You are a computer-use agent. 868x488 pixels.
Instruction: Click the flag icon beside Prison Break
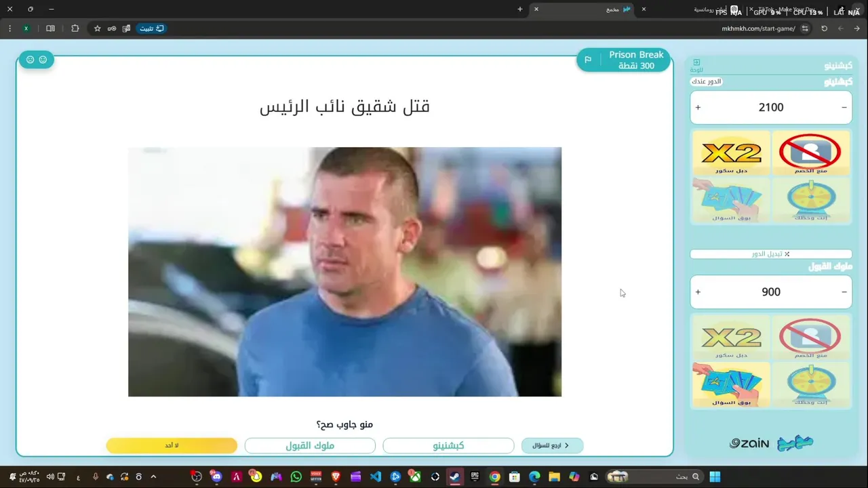[588, 60]
